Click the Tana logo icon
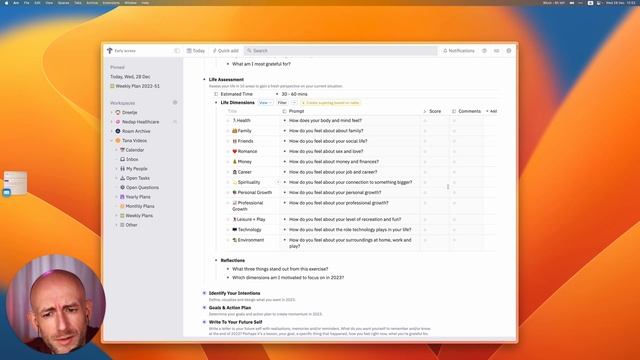The height and width of the screenshot is (360, 640). [109, 51]
